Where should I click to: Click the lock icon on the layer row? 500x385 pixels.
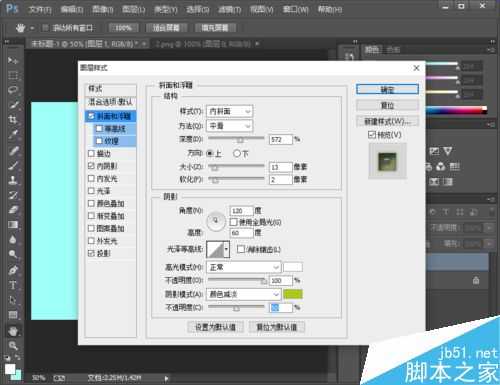click(476, 280)
